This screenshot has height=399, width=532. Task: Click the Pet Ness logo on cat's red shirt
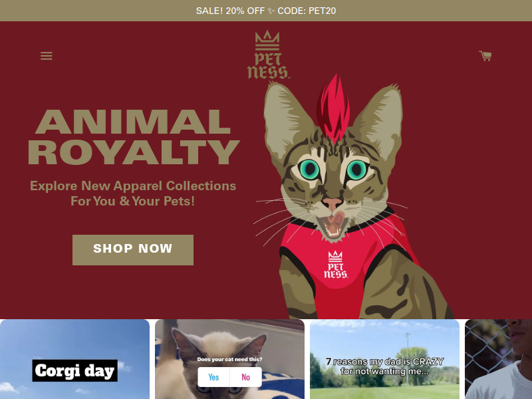pos(336,265)
